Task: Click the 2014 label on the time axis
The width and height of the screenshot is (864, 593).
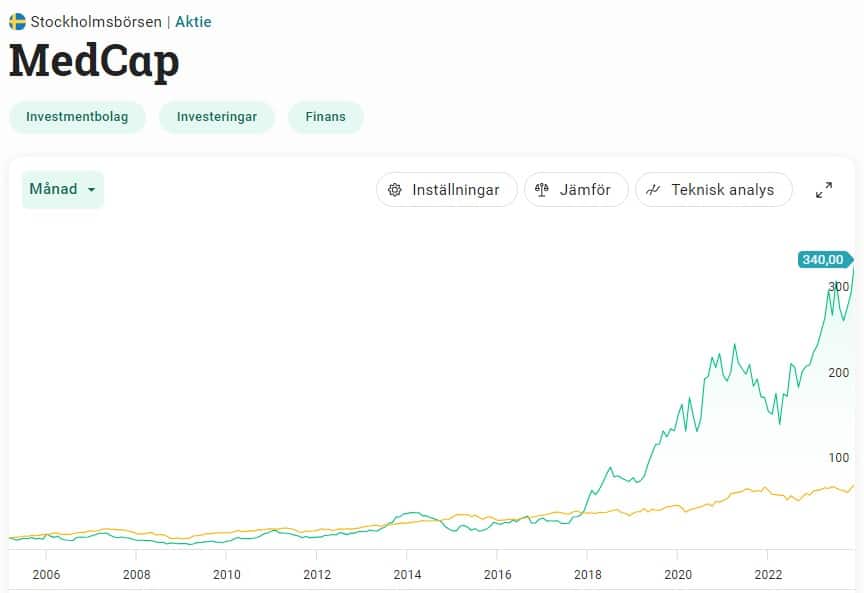Action: 407,575
